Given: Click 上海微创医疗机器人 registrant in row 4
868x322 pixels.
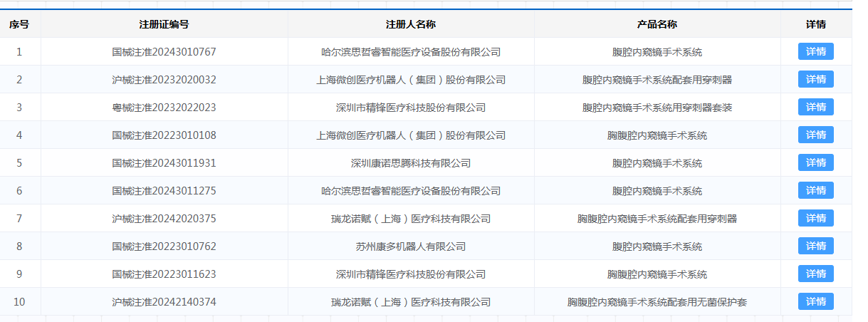Looking at the screenshot, I should pos(411,135).
